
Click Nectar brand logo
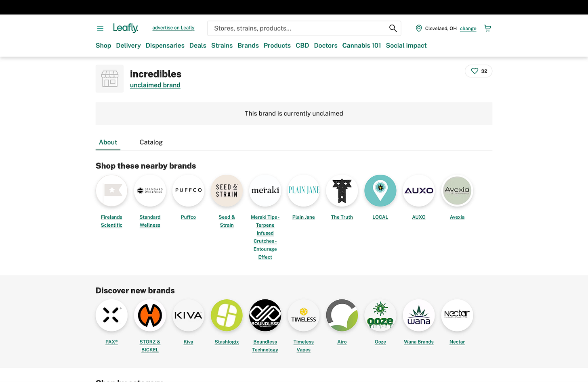point(457,315)
